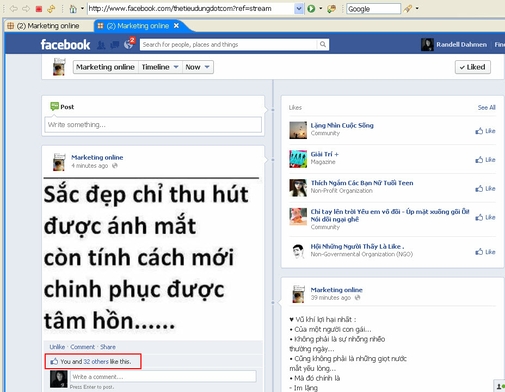
Task: Click the Google search box
Action: pyautogui.click(x=373, y=9)
